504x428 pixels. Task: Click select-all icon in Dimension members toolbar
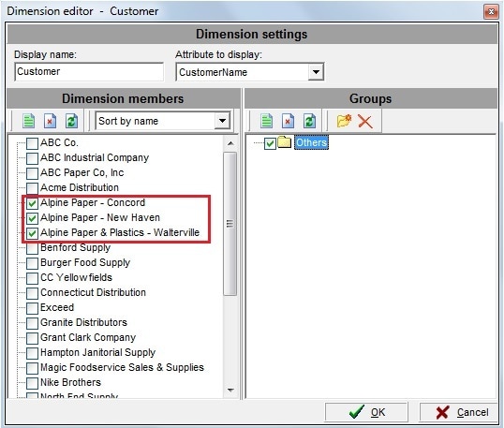click(x=29, y=121)
